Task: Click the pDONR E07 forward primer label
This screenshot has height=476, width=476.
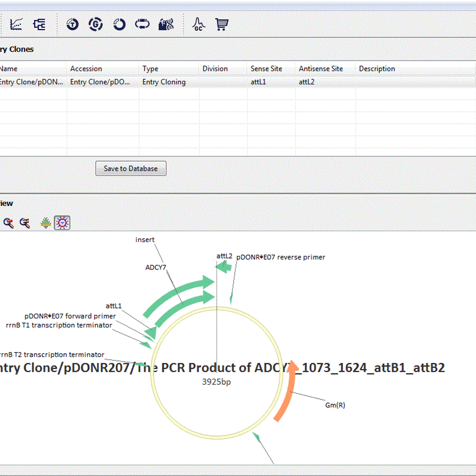Action: point(70,316)
